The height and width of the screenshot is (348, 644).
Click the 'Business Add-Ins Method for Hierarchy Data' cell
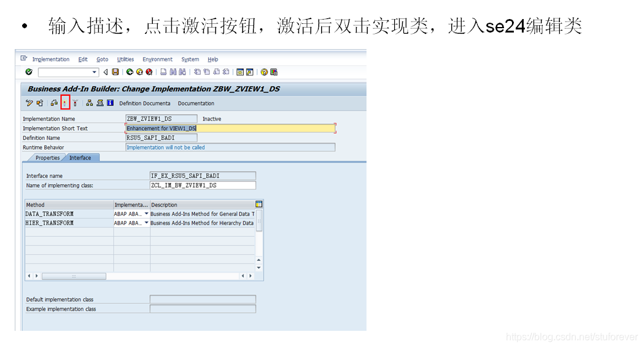(x=201, y=223)
